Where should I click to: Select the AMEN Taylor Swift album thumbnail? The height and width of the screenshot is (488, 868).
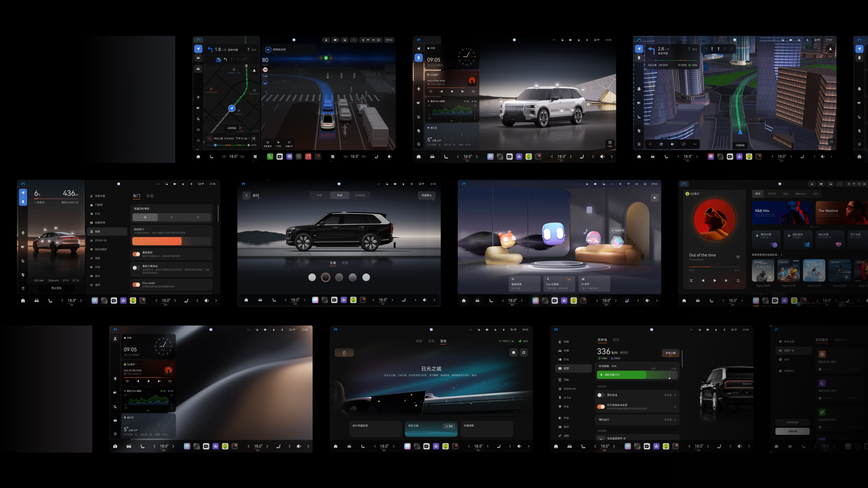click(x=763, y=271)
